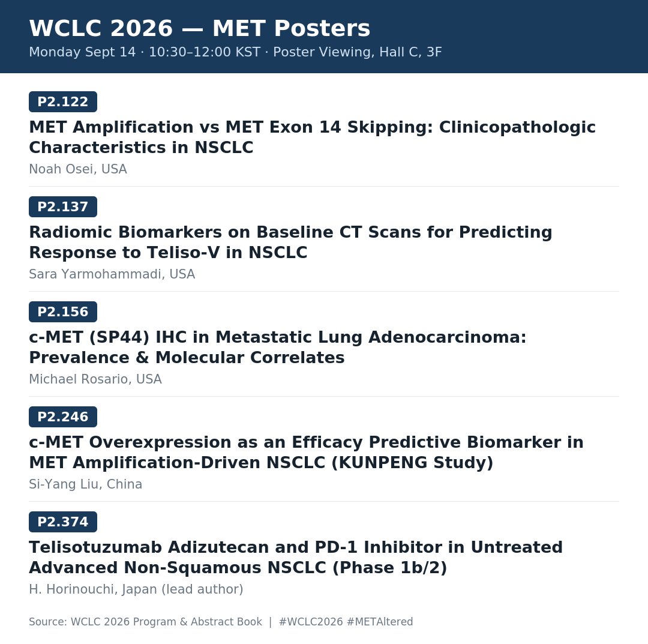648x644 pixels.
Task: Open the MET Amplification vs Exon 14 Skipping title
Action: coord(312,137)
